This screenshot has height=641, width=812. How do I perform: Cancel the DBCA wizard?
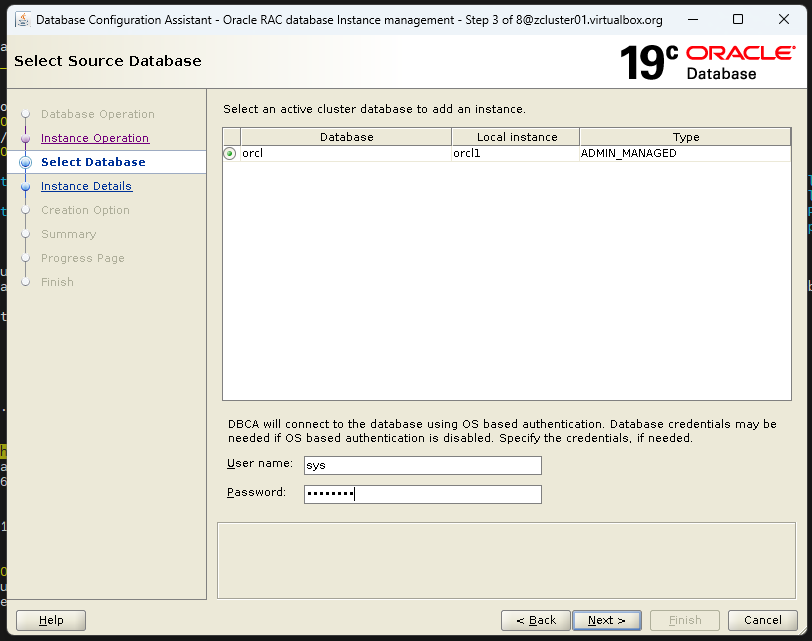pos(762,620)
